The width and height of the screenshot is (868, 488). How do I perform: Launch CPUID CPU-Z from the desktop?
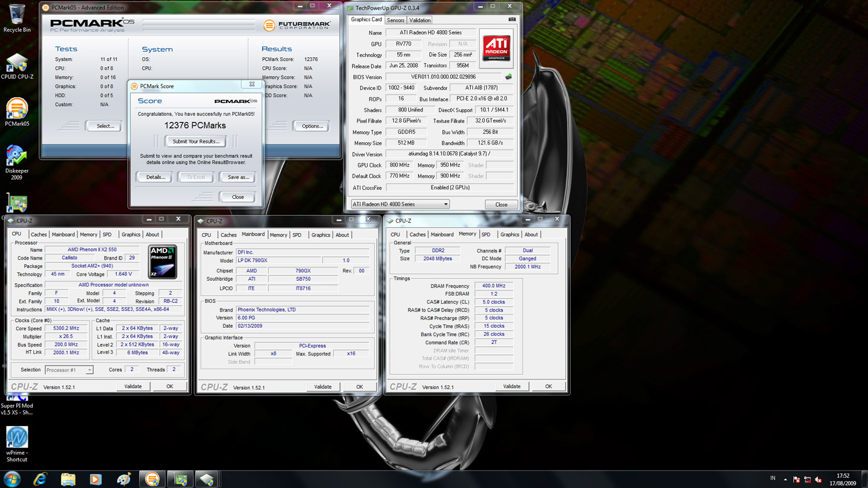pyautogui.click(x=17, y=66)
